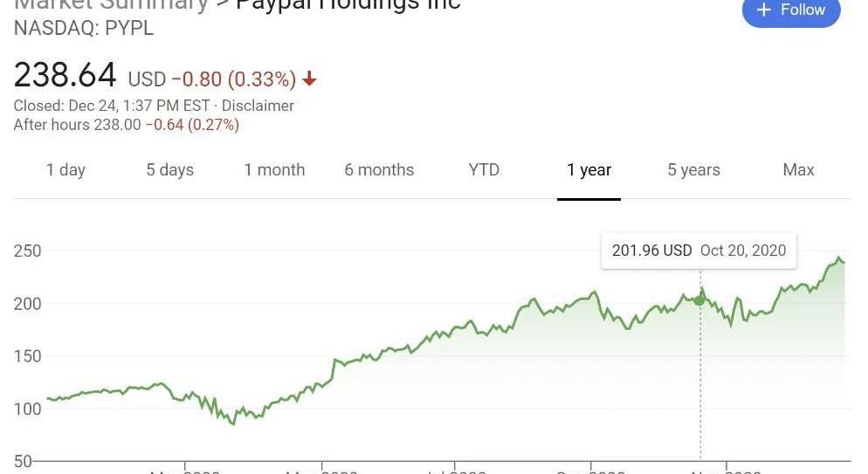Viewport: 868px width, 474px height.
Task: Click the green data point on chart
Action: 699,299
